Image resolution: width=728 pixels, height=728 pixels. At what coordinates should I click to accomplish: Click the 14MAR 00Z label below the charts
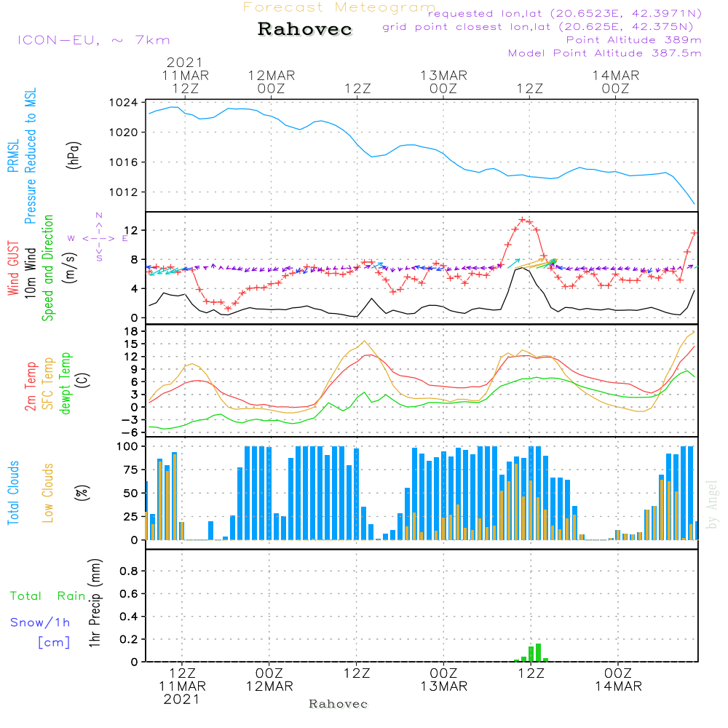(x=617, y=680)
